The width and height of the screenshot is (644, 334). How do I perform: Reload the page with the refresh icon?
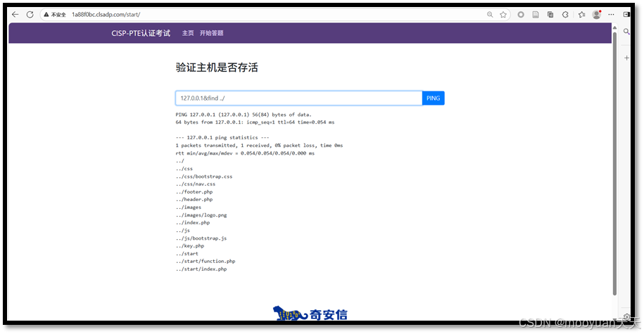pos(30,14)
